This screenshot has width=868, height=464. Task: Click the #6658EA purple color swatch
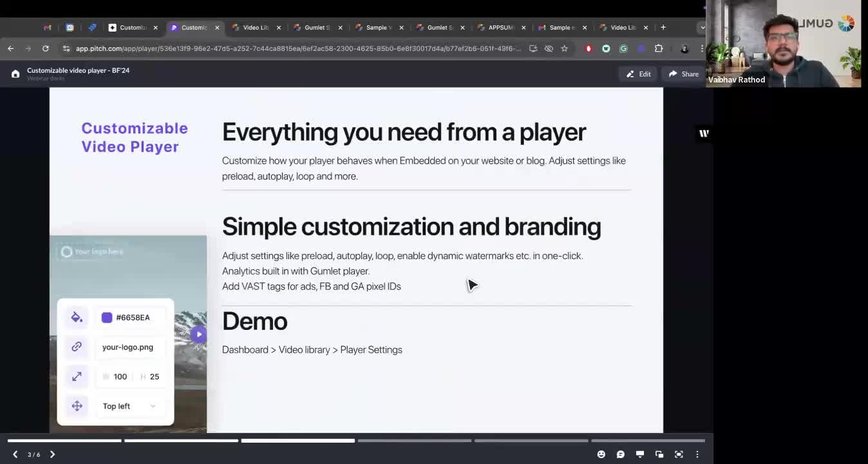click(x=107, y=317)
